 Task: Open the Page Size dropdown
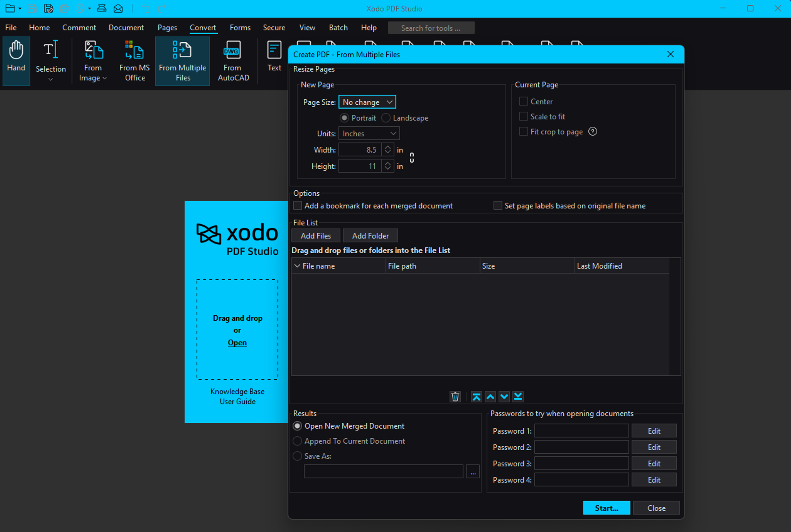pyautogui.click(x=367, y=102)
